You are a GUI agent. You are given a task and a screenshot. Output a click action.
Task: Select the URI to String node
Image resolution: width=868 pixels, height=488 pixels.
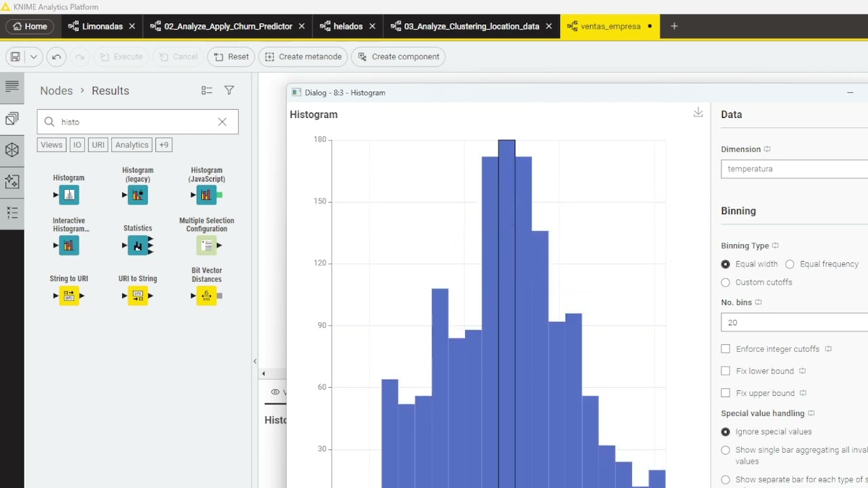pyautogui.click(x=138, y=296)
